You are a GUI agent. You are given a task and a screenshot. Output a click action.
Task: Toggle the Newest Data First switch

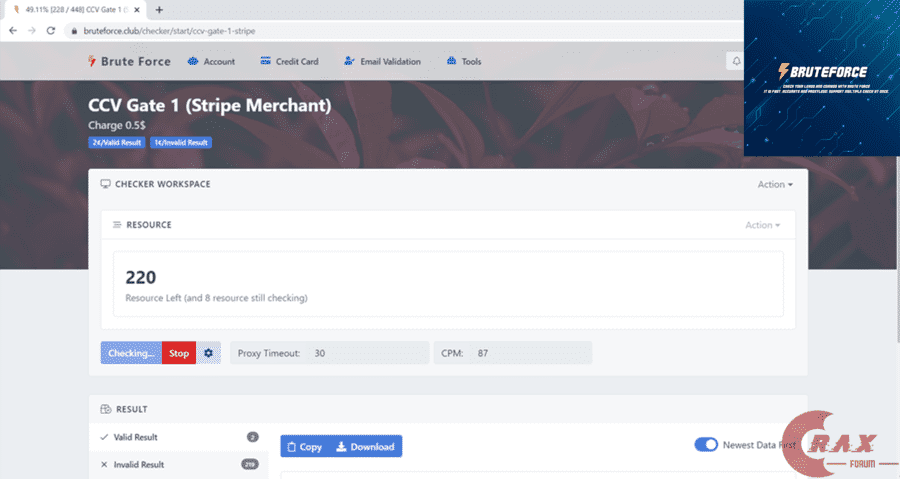(706, 445)
